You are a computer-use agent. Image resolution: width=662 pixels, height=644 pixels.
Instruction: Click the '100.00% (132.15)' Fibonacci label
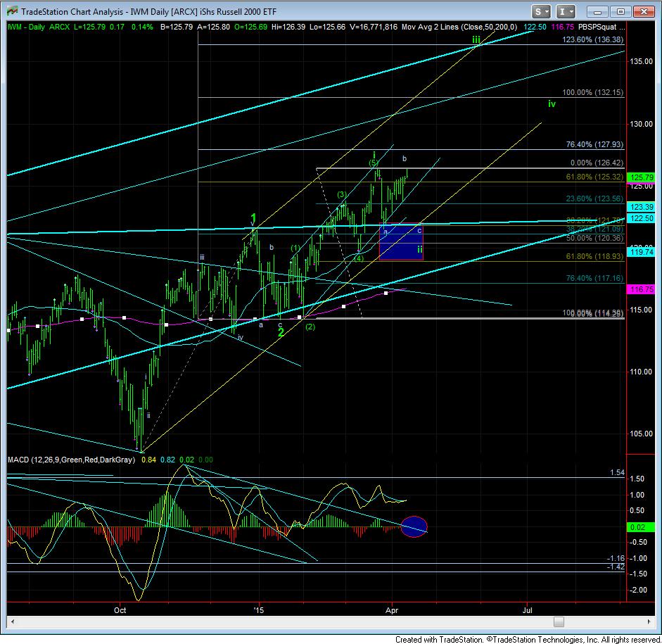(592, 92)
